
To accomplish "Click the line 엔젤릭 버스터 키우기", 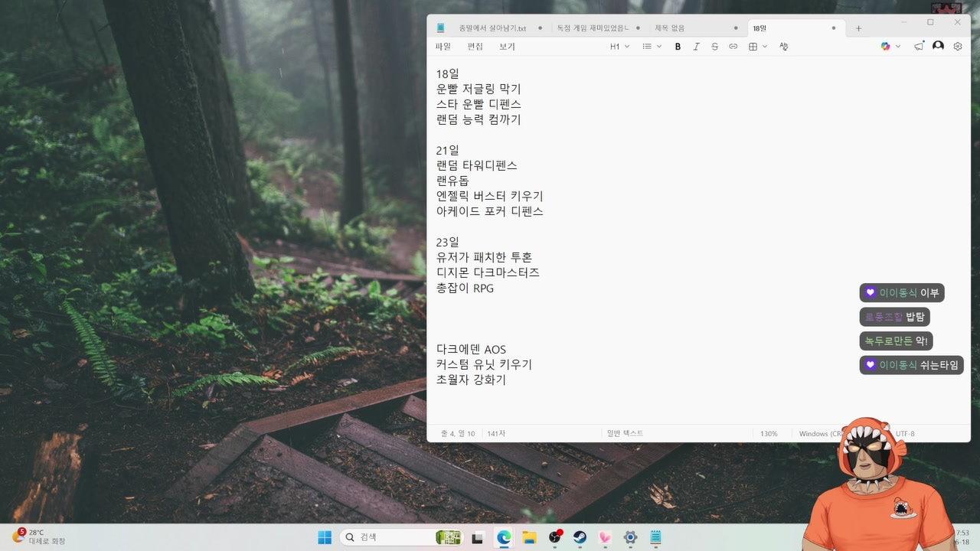I will [490, 196].
